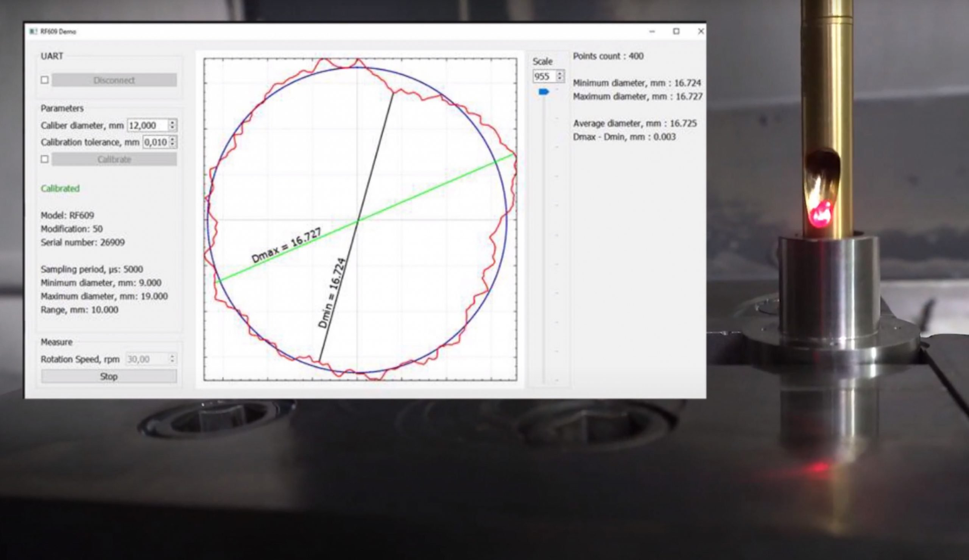The width and height of the screenshot is (969, 560).
Task: Click the Rotation Speed rpm field
Action: coord(147,359)
